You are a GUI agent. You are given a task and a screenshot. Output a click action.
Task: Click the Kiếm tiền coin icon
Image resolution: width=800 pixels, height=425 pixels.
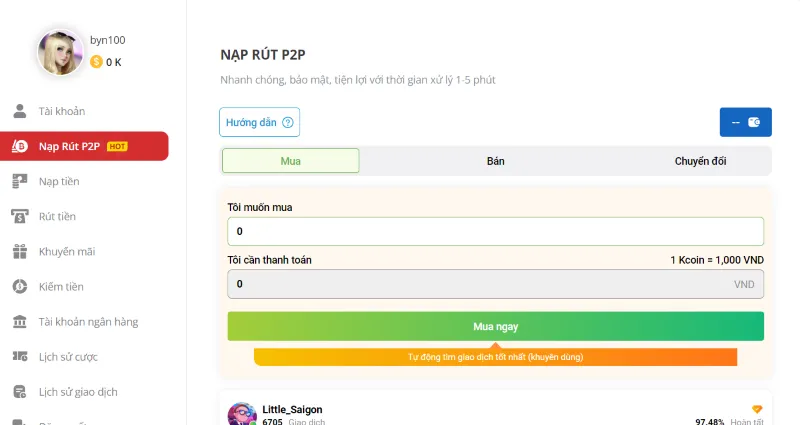pos(20,287)
